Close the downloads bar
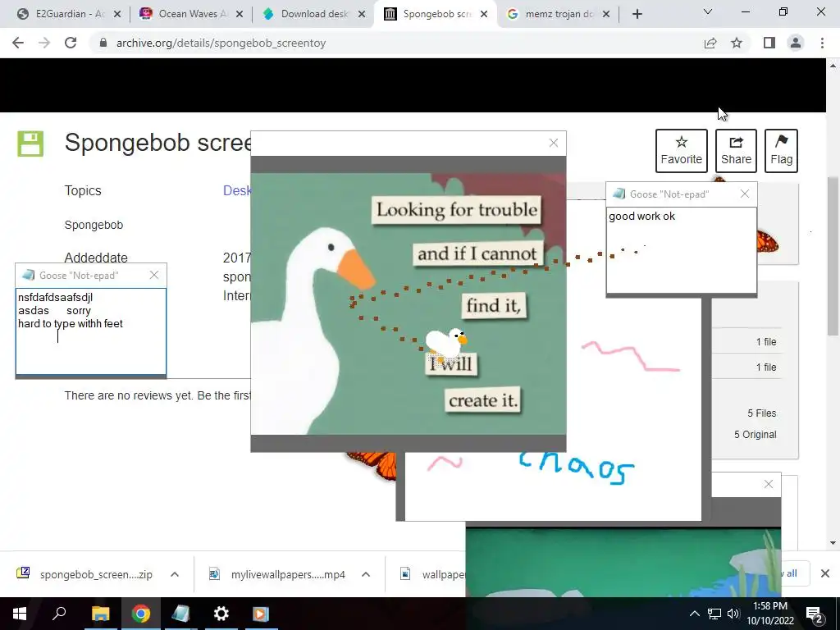This screenshot has height=630, width=840. (x=825, y=573)
